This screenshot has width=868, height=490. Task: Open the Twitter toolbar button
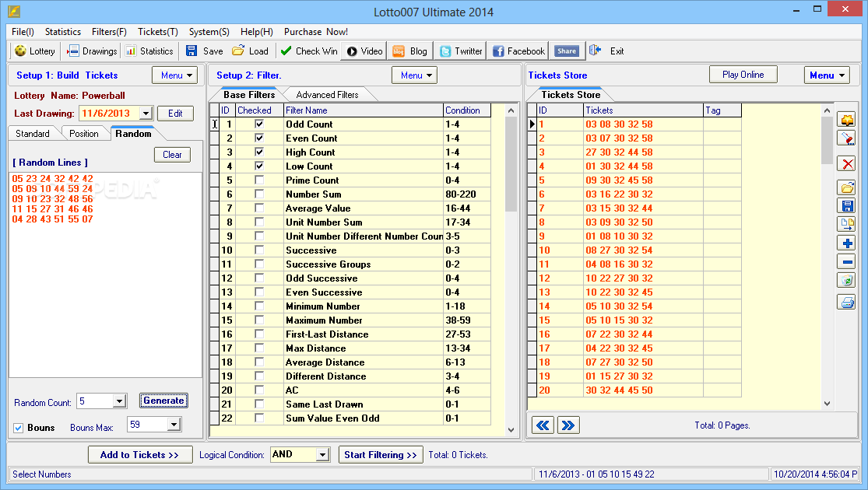[x=461, y=51]
